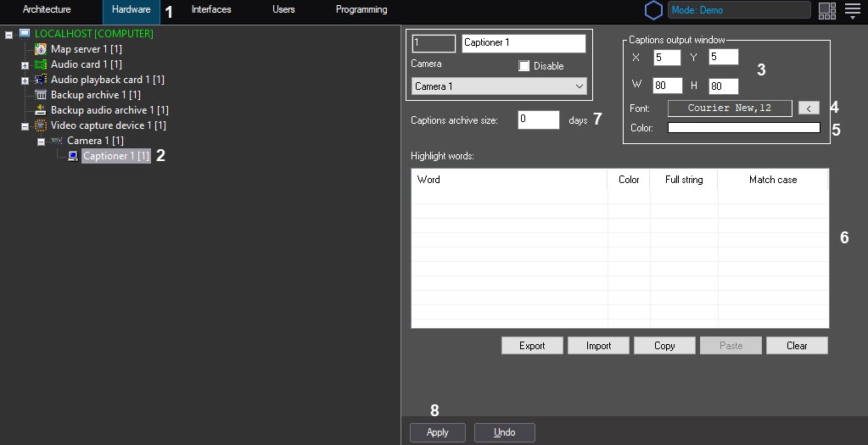Open the hamburger main menu
The height and width of the screenshot is (445, 868).
[853, 10]
